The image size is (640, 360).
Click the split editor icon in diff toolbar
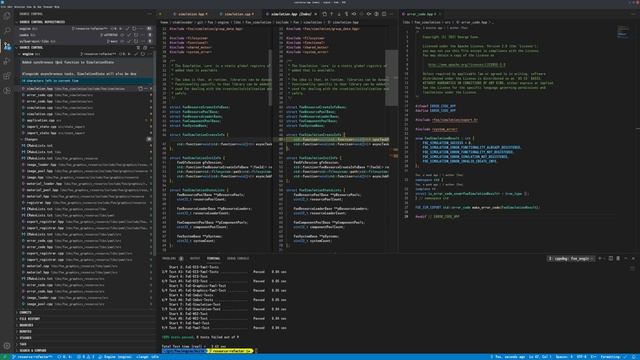coord(384,14)
